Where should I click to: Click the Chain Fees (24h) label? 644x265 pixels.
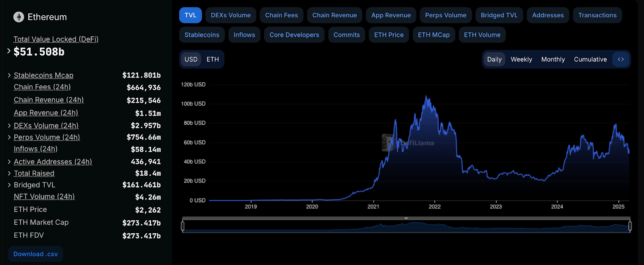[42, 87]
